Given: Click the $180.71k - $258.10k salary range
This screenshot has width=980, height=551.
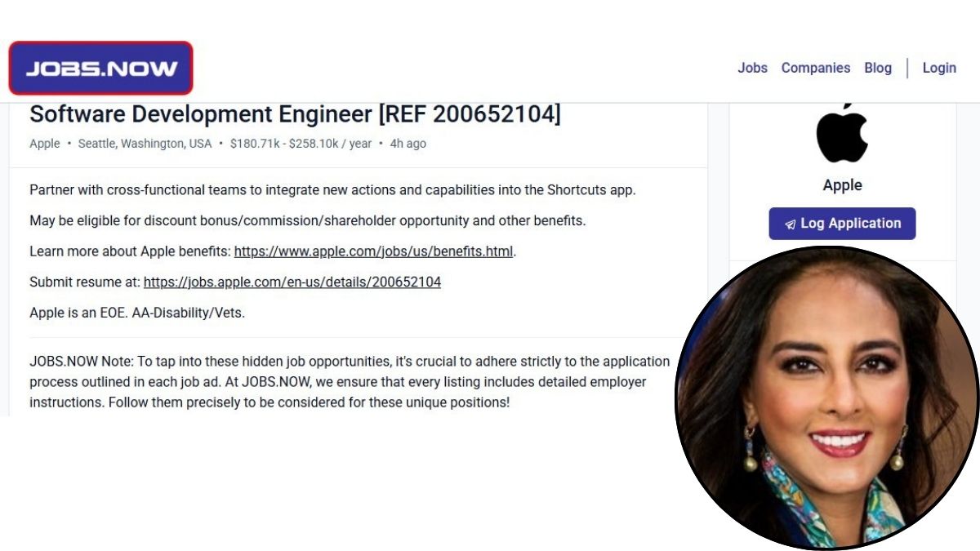Looking at the screenshot, I should coord(301,144).
